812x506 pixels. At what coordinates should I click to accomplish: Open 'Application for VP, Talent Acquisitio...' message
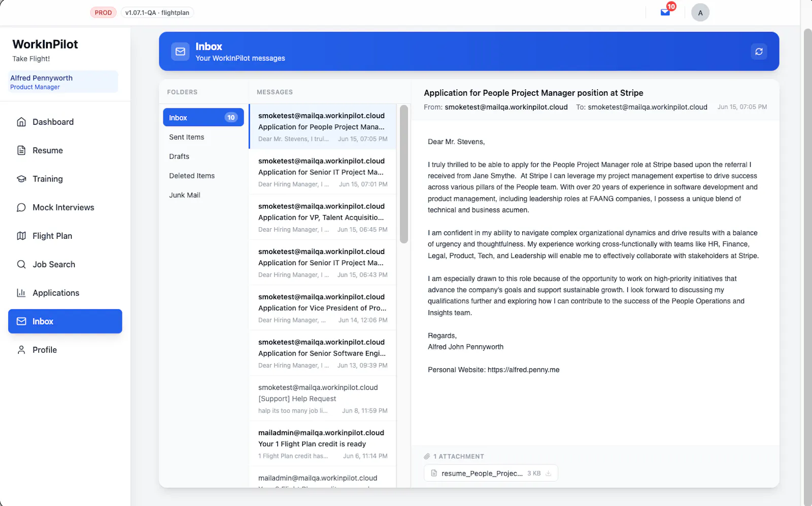pyautogui.click(x=323, y=218)
